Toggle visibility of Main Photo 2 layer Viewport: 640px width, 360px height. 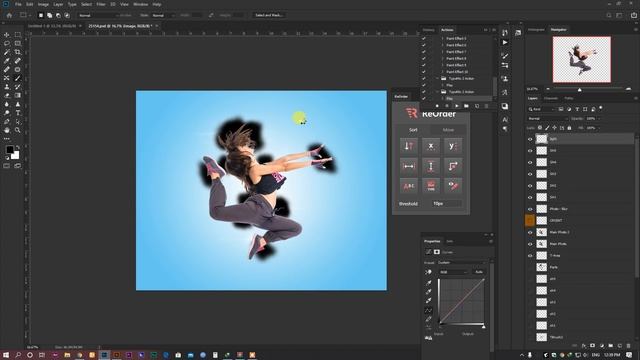(x=530, y=232)
